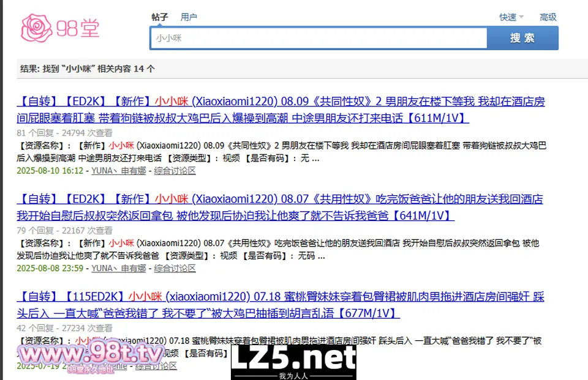588x380 pixels.
Task: Open the result titled with 08.07 【641M/1V】
Action: point(280,207)
